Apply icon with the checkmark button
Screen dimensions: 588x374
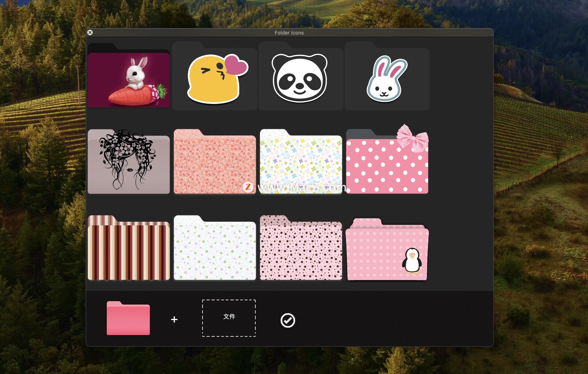[x=288, y=320]
